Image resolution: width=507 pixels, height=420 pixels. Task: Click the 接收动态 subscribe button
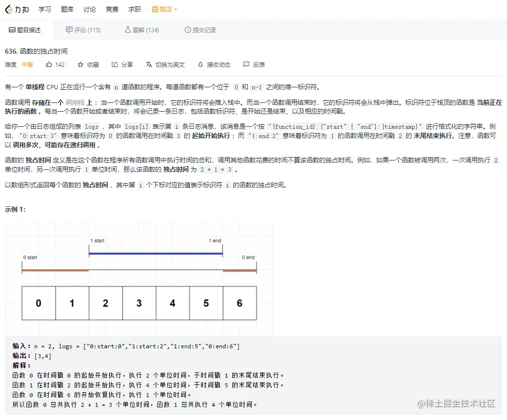coord(219,65)
